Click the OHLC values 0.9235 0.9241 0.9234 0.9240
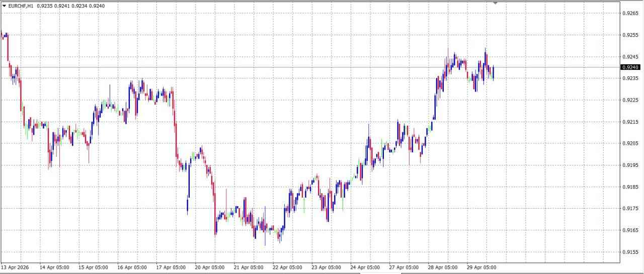The width and height of the screenshot is (644, 274). tap(71, 6)
